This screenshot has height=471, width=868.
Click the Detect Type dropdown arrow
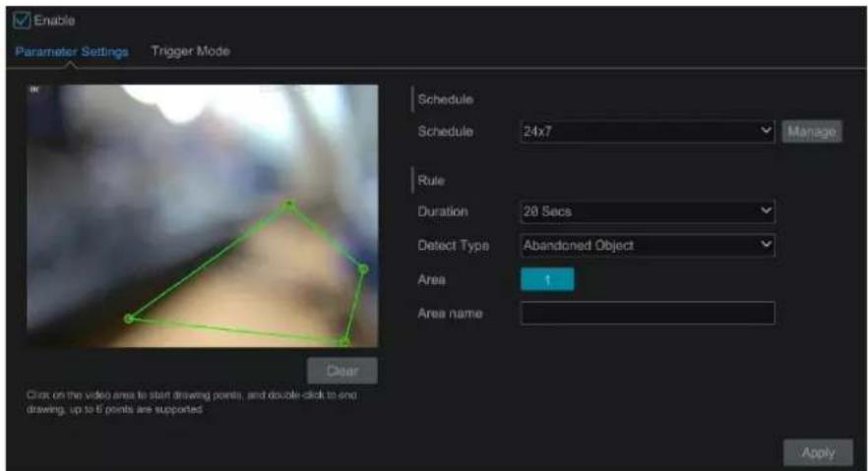[766, 244]
